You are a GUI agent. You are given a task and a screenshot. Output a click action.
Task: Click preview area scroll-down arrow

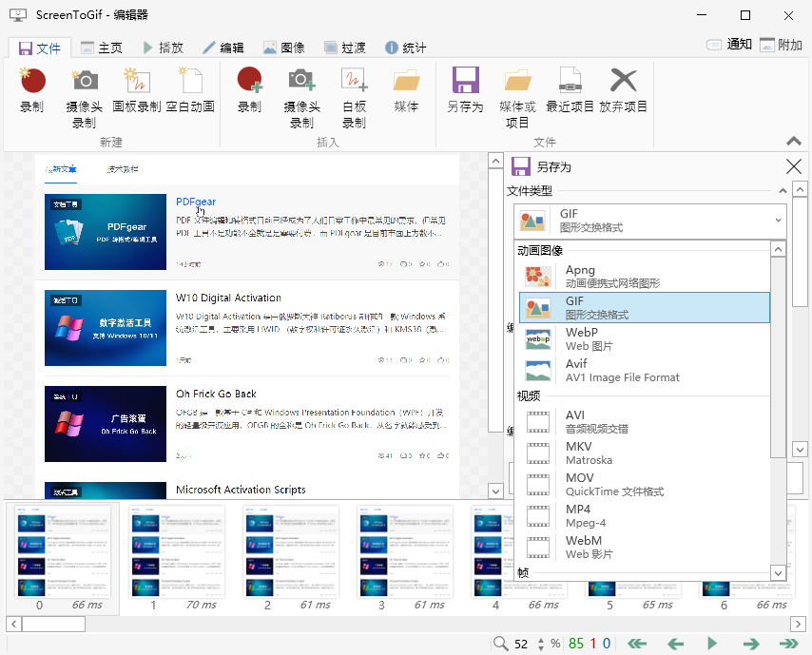pos(495,491)
